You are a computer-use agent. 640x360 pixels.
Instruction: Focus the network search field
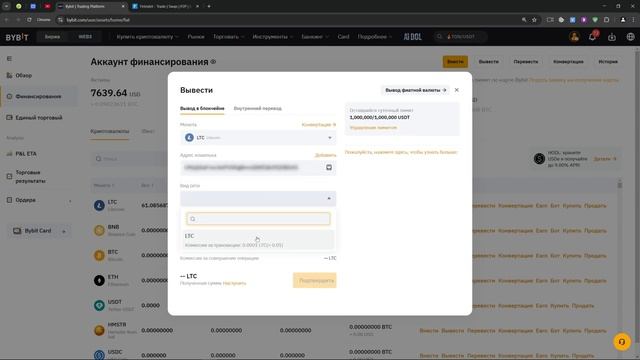coord(258,219)
